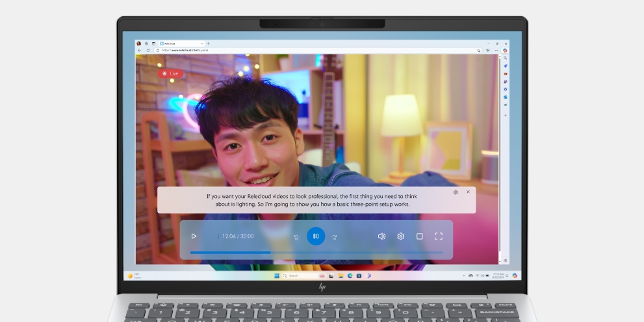Click the play icon in the video controls

pyautogui.click(x=194, y=236)
